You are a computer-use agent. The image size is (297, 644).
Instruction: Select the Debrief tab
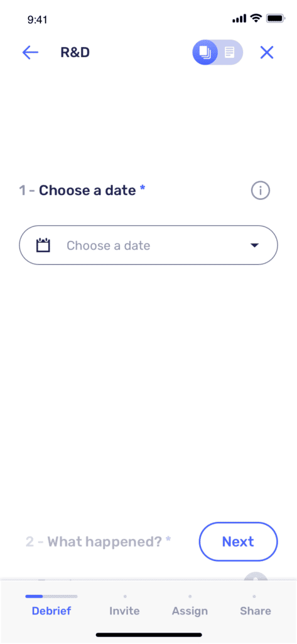tap(51, 610)
